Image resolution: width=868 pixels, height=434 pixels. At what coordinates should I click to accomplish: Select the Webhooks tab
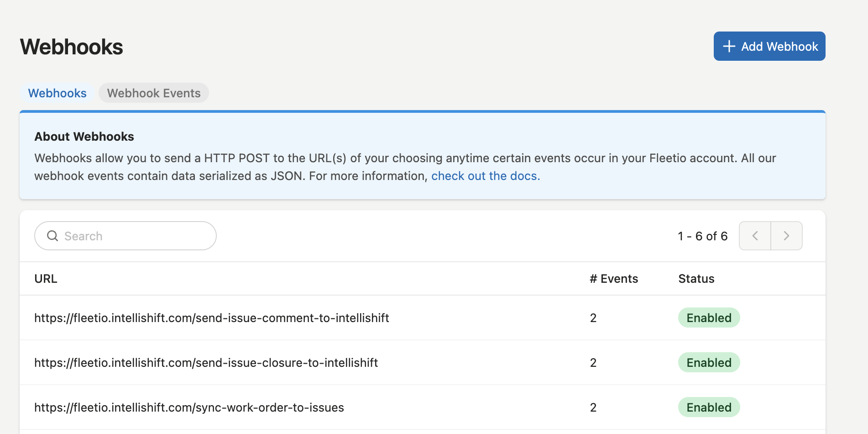pos(58,93)
